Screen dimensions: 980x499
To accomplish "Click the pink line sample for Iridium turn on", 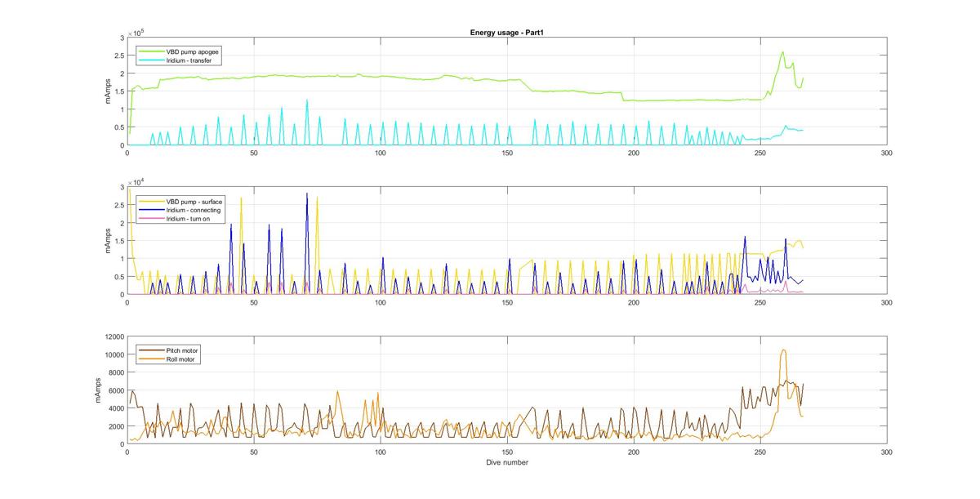I will click(152, 219).
